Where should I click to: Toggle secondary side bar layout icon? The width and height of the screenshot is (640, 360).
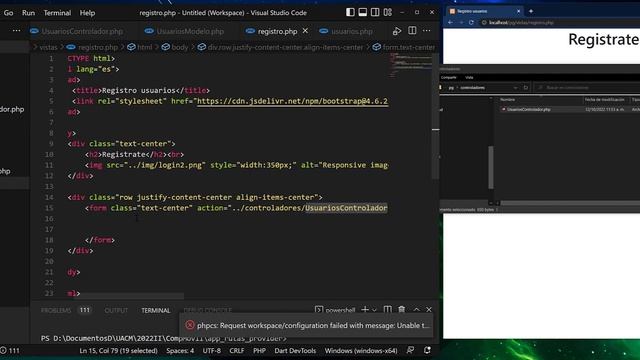coord(375,13)
